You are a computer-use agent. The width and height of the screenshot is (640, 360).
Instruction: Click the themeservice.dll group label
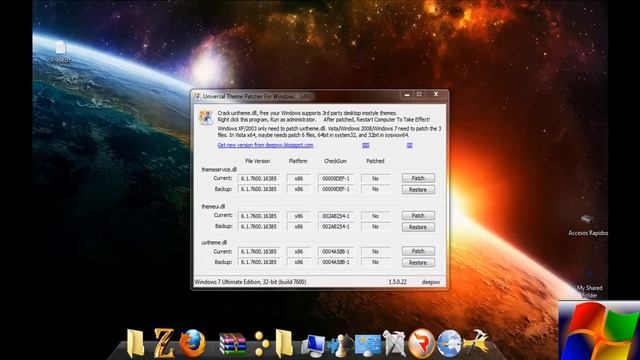coord(219,169)
